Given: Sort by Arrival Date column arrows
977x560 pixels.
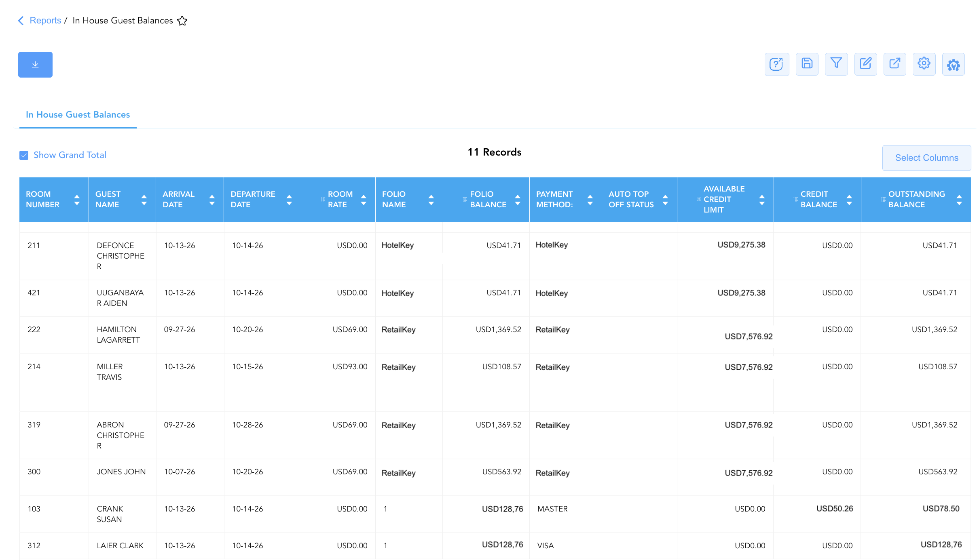Looking at the screenshot, I should point(212,200).
